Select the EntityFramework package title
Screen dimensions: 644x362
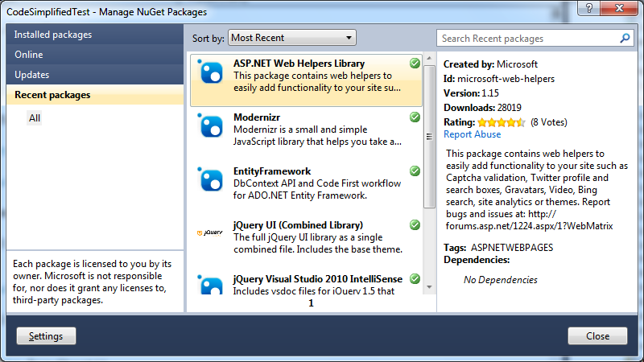pos(272,171)
